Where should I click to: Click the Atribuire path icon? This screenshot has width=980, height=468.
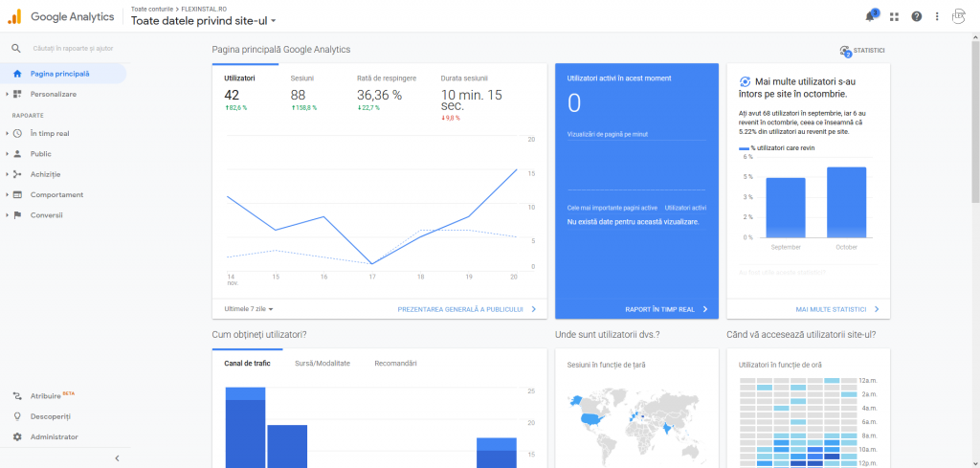pos(17,396)
